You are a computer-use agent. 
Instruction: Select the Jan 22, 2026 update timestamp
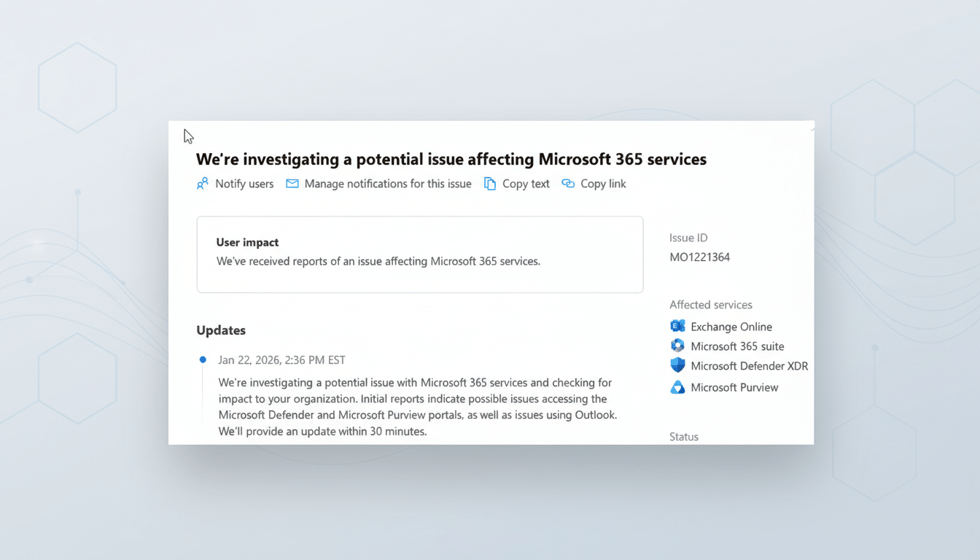281,359
